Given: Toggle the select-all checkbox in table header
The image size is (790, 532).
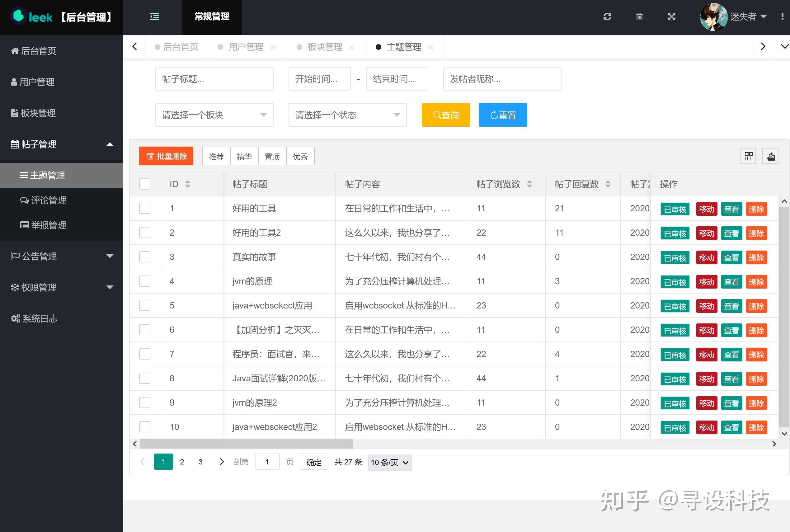Looking at the screenshot, I should click(144, 184).
